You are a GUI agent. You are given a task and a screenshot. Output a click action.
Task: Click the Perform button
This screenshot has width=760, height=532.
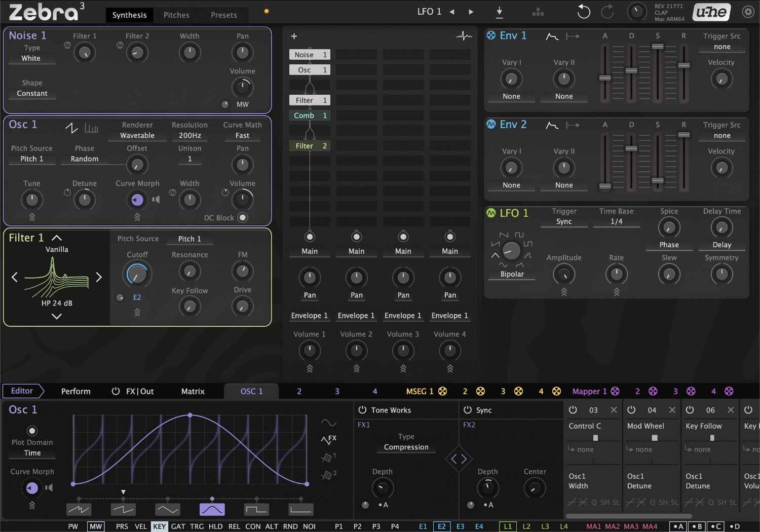tap(75, 391)
